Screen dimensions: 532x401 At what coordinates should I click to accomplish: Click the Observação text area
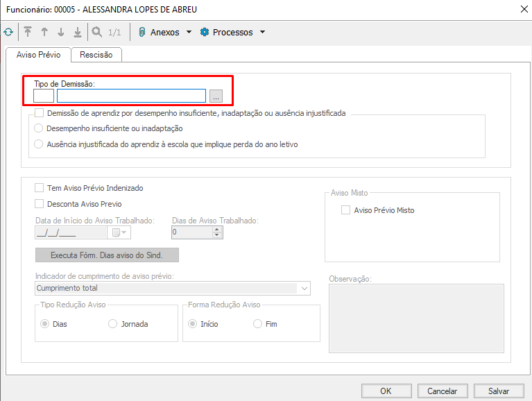(x=416, y=318)
